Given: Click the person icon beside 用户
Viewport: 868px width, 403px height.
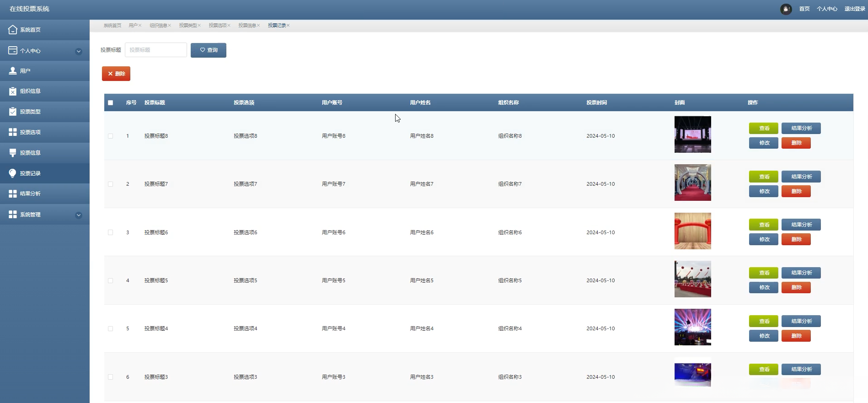Looking at the screenshot, I should click(13, 71).
